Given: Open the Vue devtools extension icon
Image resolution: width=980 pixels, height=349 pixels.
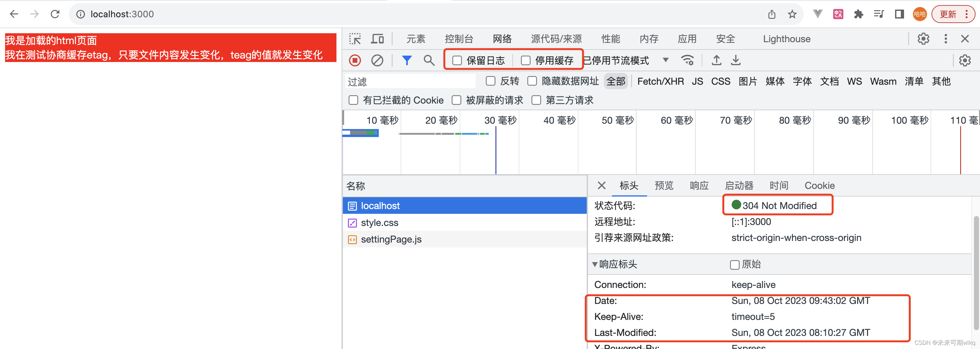Looking at the screenshot, I should pos(818,14).
